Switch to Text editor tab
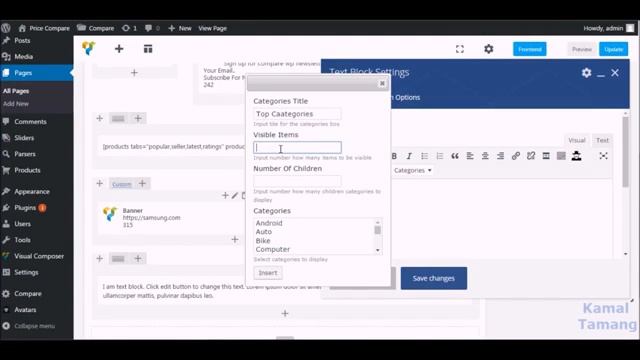The height and width of the screenshot is (360, 640). [x=602, y=140]
